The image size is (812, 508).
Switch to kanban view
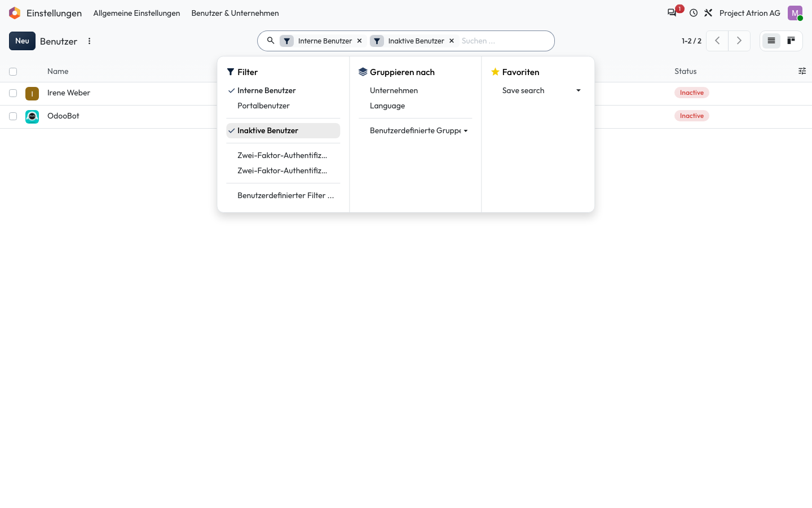[791, 41]
